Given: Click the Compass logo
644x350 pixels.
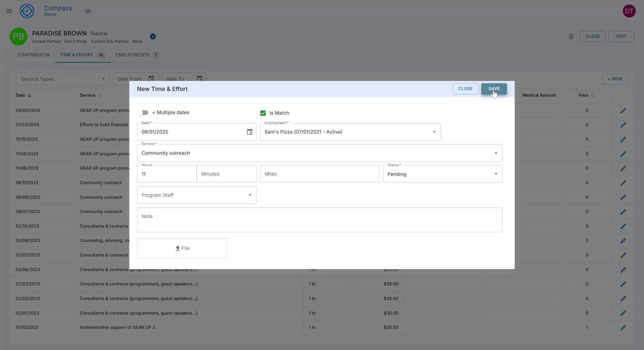Looking at the screenshot, I should [27, 11].
